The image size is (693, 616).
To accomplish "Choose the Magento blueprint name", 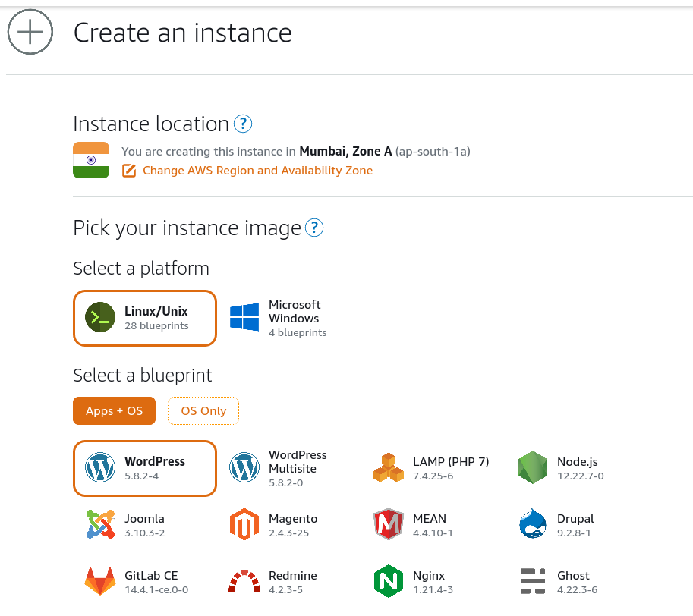I will pos(293,518).
